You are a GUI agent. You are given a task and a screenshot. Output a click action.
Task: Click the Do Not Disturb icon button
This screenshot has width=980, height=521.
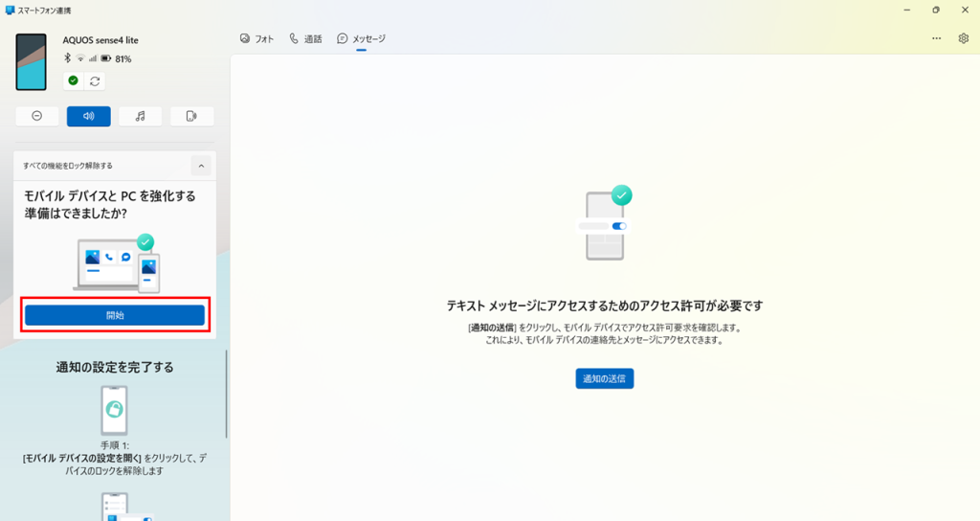pyautogui.click(x=37, y=116)
